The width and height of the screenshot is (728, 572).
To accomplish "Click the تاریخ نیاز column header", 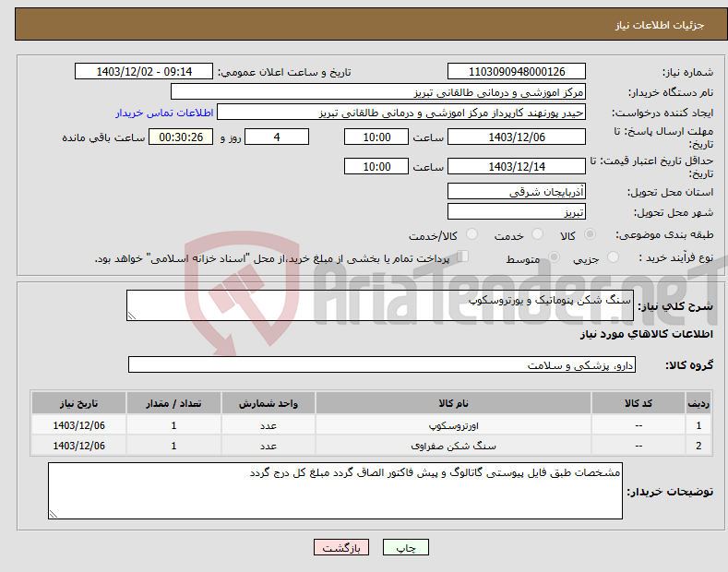I will click(x=79, y=403).
